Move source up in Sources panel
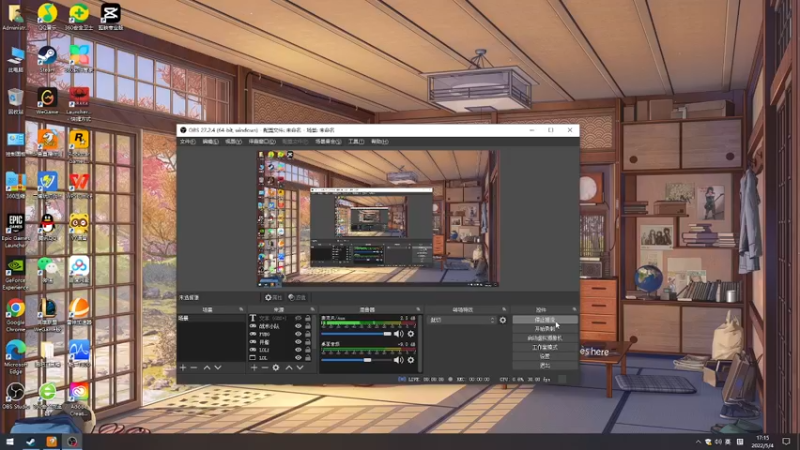Viewport: 800px width, 450px height. point(289,367)
